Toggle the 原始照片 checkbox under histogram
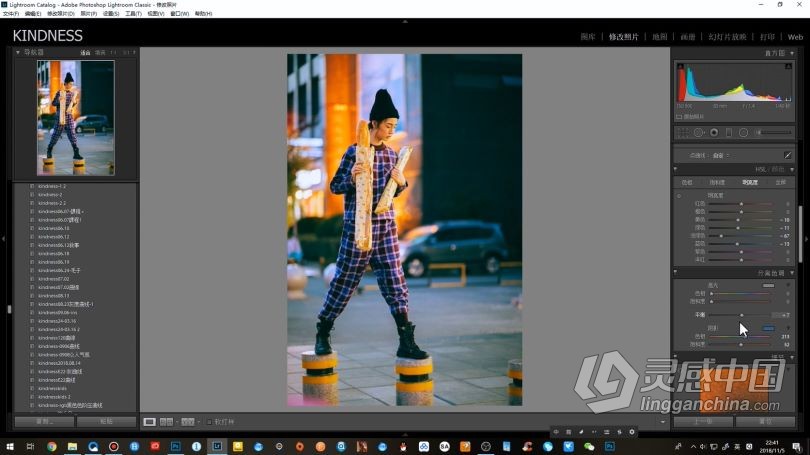 [x=680, y=117]
